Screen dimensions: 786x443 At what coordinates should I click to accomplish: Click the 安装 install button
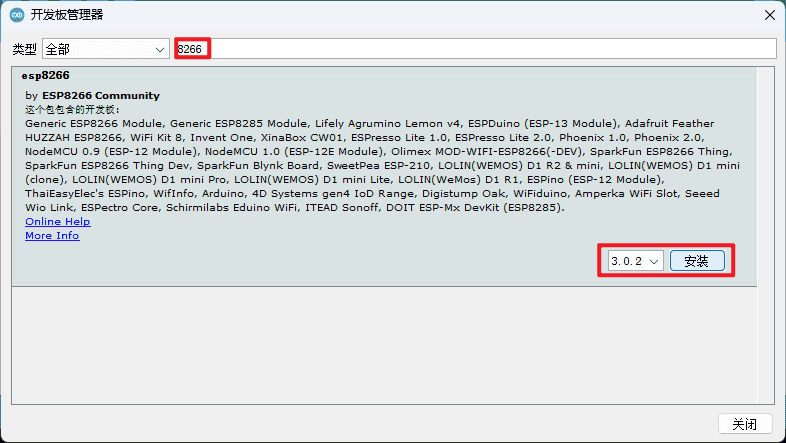coord(697,261)
